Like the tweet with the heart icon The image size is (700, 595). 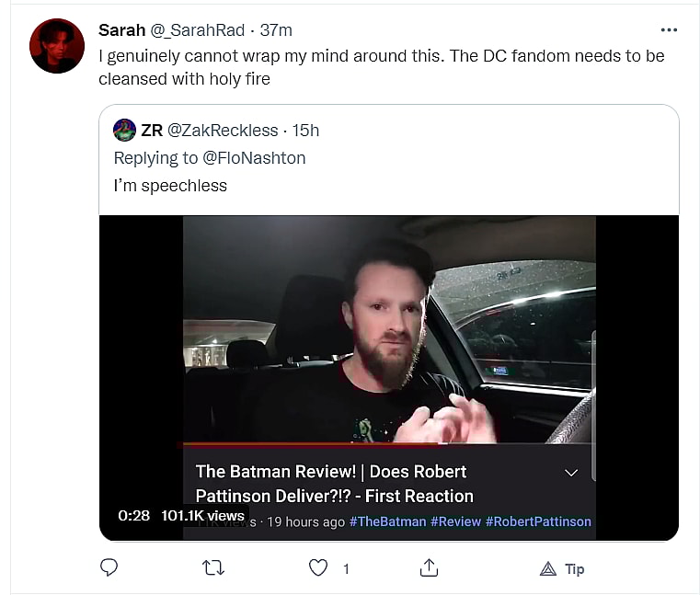tap(318, 568)
